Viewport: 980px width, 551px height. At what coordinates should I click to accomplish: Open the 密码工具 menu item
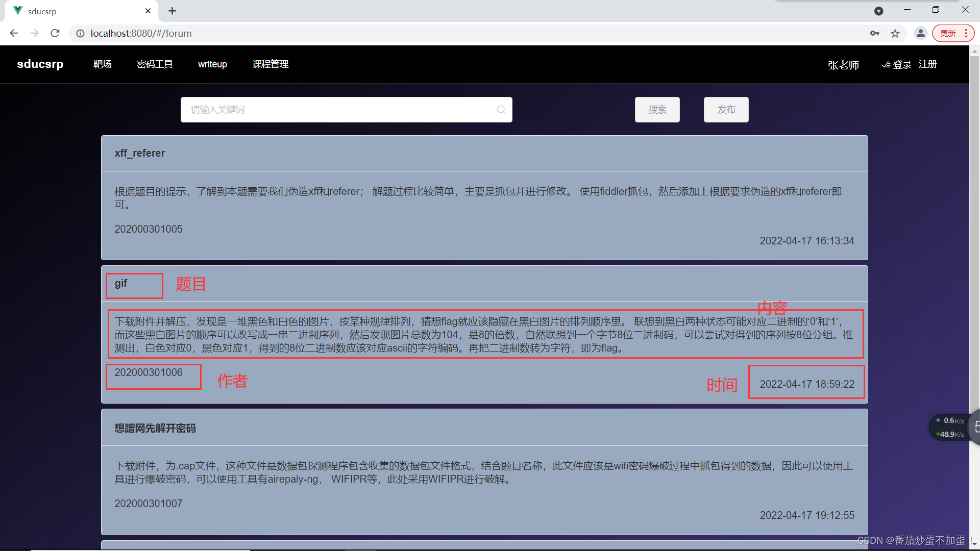tap(155, 64)
